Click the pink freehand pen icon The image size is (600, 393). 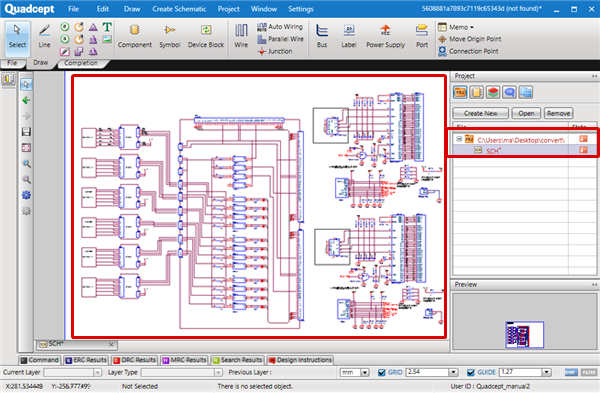point(65,51)
